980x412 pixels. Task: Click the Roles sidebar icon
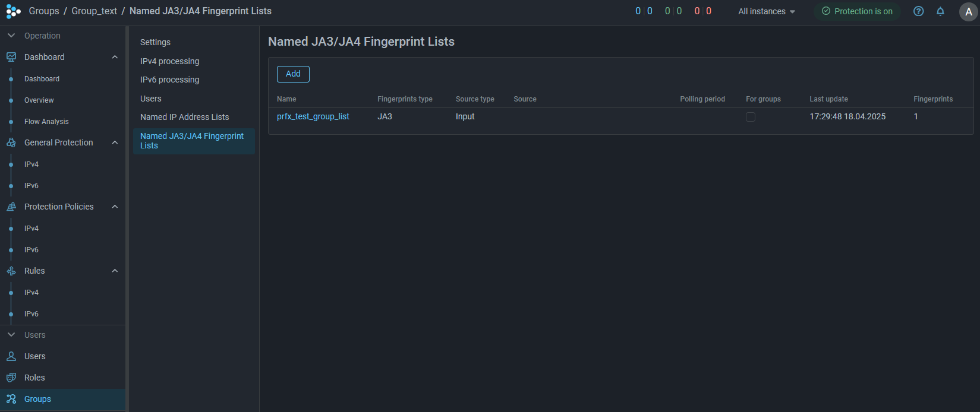click(11, 378)
